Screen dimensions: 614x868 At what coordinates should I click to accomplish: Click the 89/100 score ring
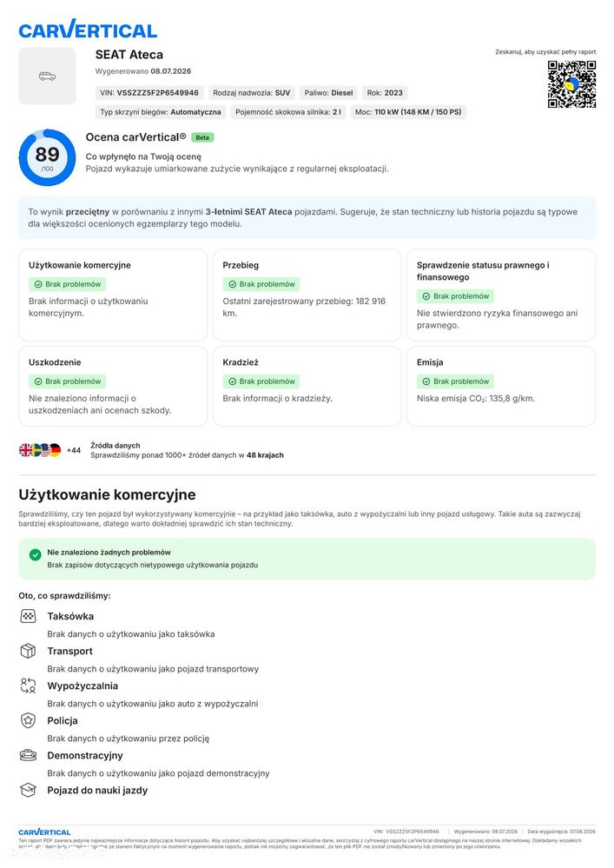pos(47,157)
